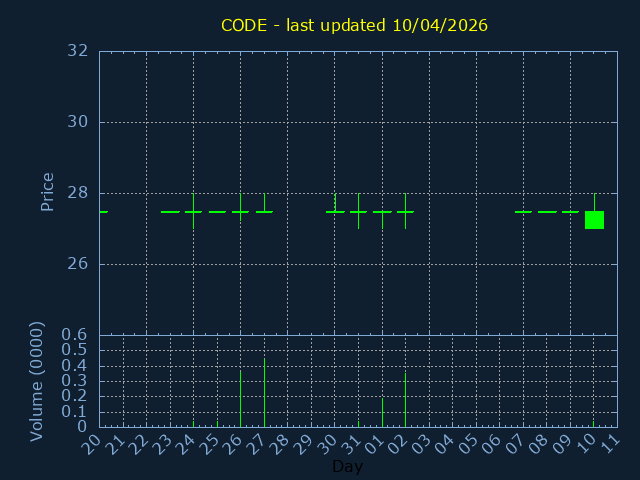
Task: Click the 'Volume (0000)' axis title
Action: click(37, 382)
